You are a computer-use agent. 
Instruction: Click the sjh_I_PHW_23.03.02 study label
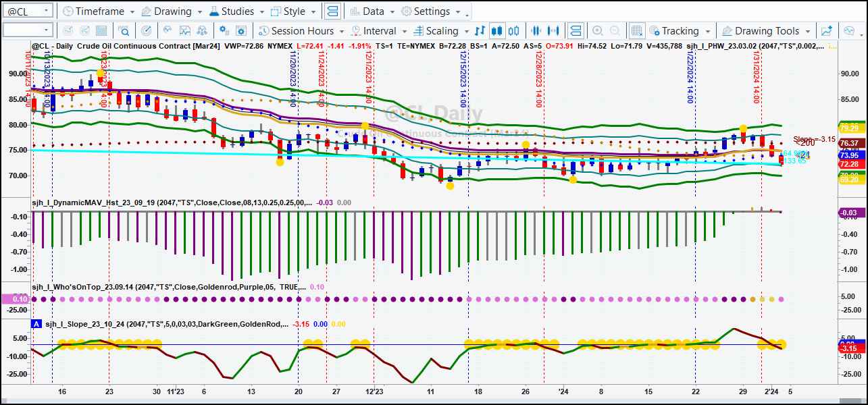755,46
